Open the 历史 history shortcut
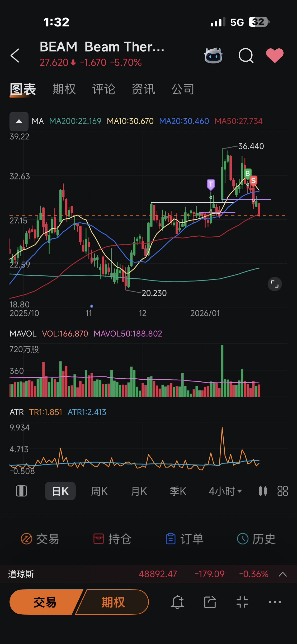This screenshot has height=644, width=297. [x=256, y=539]
